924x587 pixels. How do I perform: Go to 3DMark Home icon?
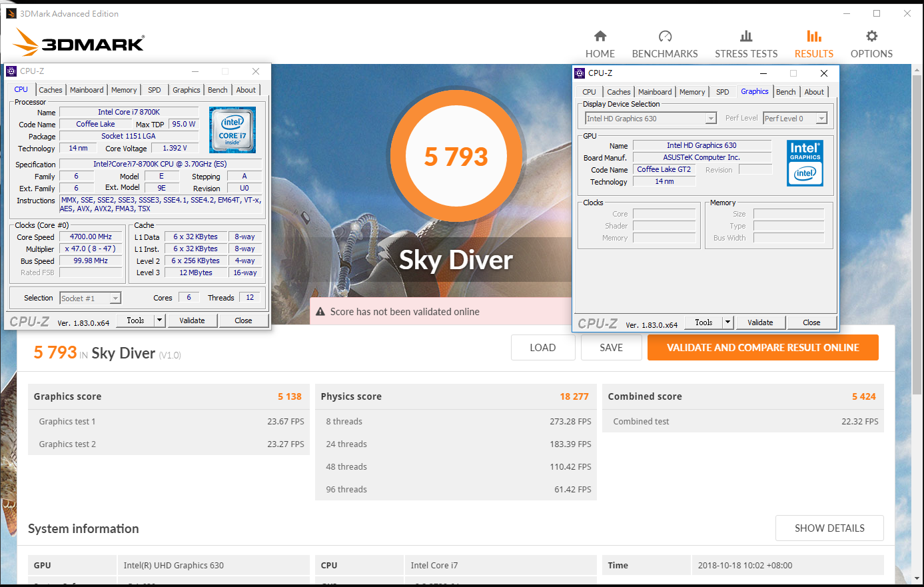[x=600, y=36]
